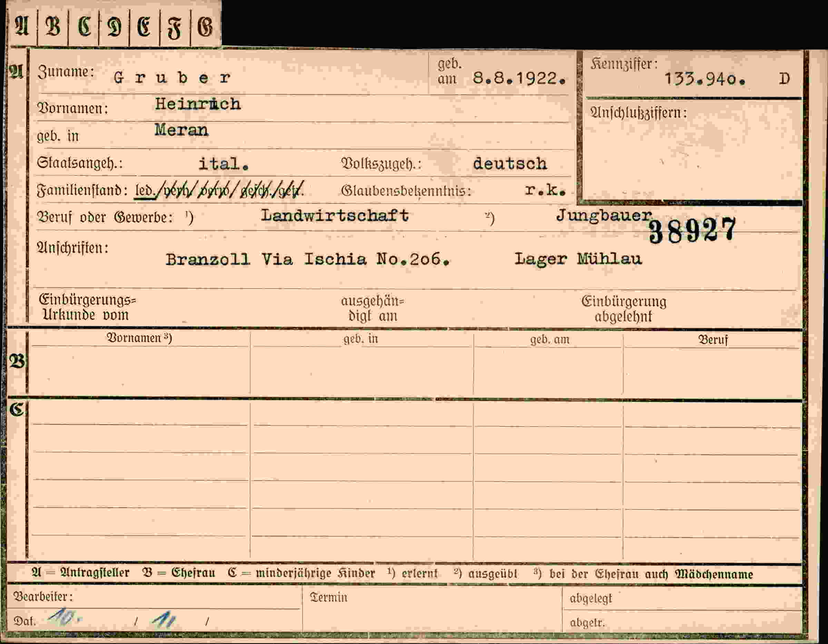
Task: Select the typed word 'deutsch'
Action: coord(510,164)
